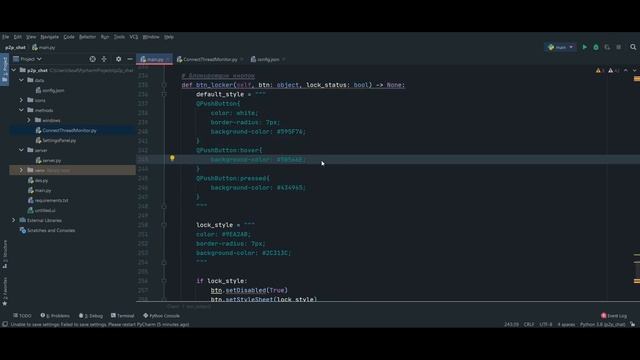Start debugging with the bug icon
Viewport: 640px width, 360px height.
pos(596,47)
